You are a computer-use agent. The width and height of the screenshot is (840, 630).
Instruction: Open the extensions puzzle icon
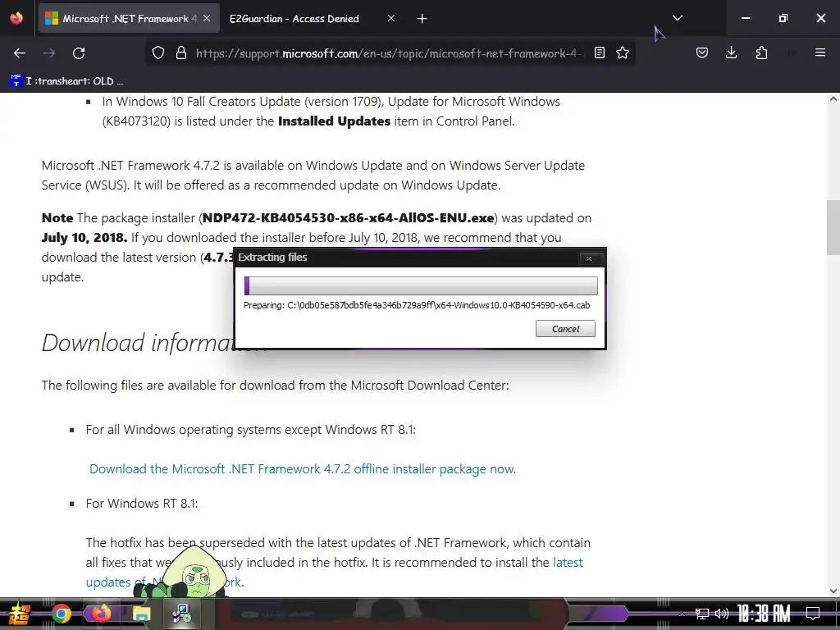click(x=761, y=52)
